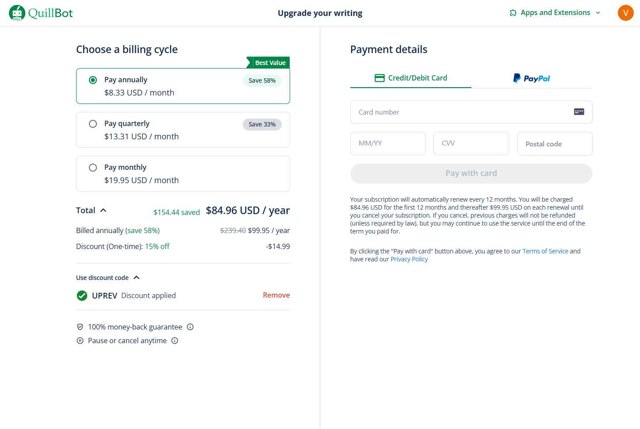Switch to the Credit/Debit Card tab

[410, 78]
